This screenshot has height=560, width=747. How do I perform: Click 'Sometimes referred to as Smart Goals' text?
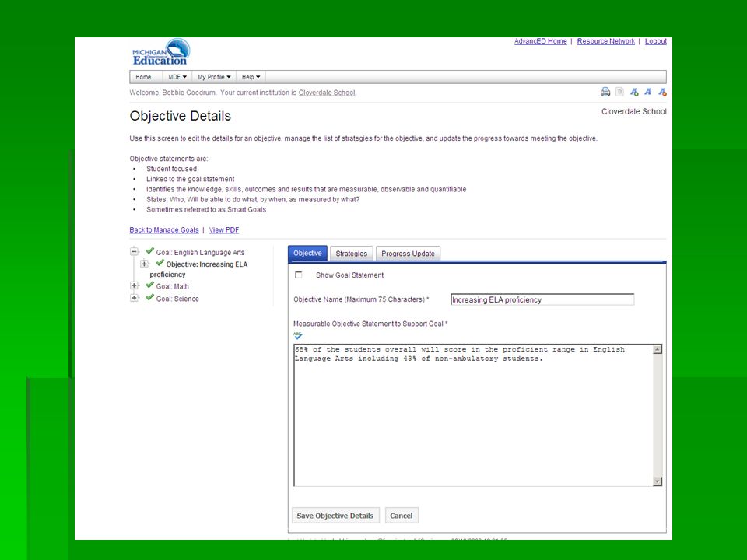click(x=206, y=209)
